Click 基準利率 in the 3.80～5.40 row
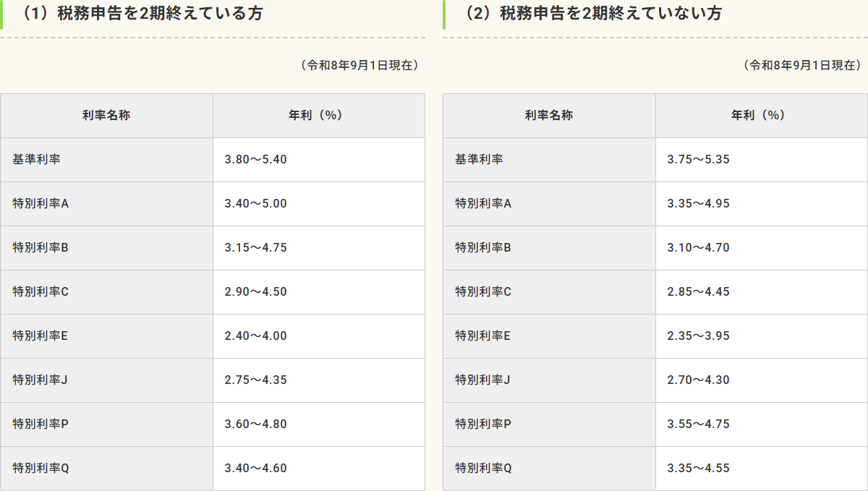Viewport: 868px width, 491px height. (x=36, y=159)
